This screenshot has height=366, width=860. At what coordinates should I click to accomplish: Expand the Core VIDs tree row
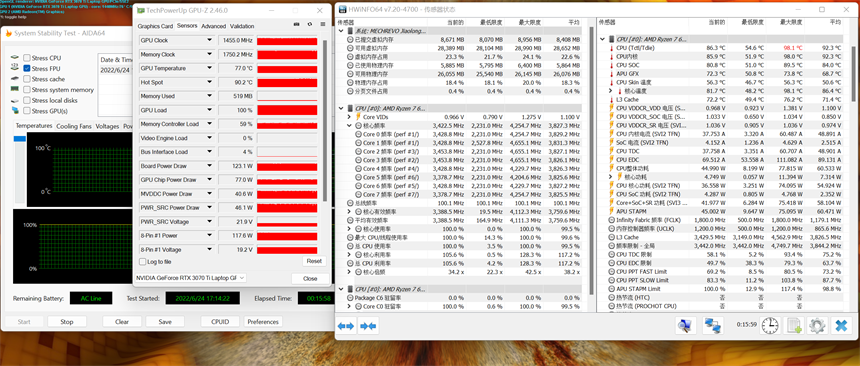click(349, 117)
